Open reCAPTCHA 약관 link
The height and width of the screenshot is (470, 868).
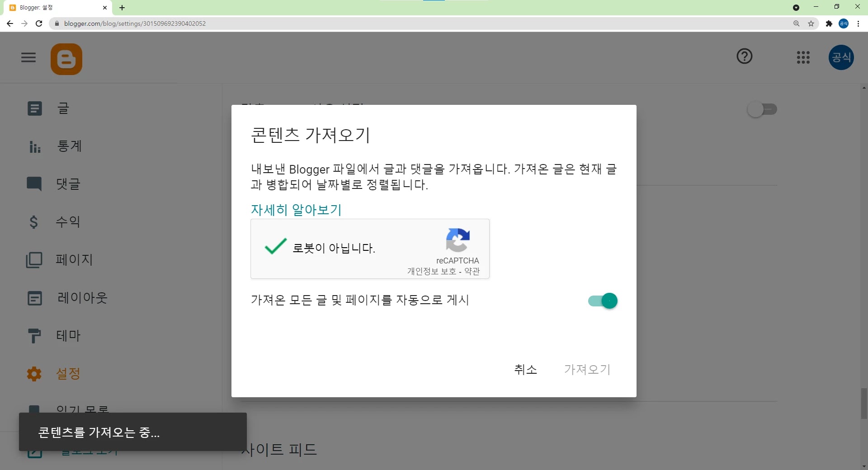[x=472, y=271]
